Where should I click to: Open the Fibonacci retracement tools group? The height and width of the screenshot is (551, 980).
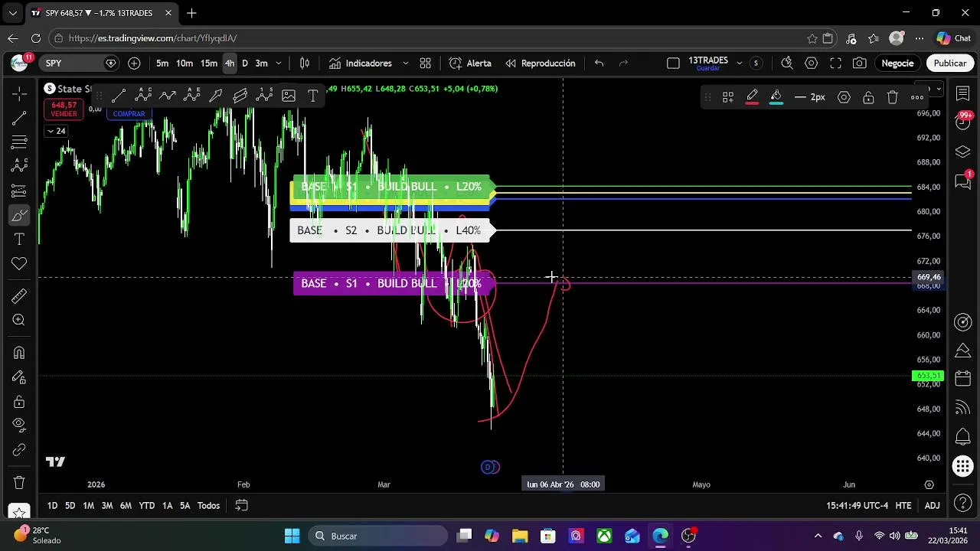19,142
